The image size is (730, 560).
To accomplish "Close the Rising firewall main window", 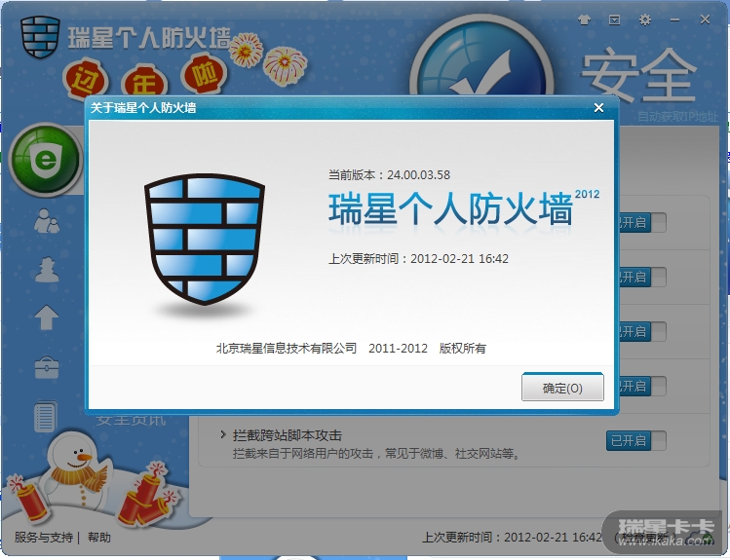I will [x=705, y=19].
